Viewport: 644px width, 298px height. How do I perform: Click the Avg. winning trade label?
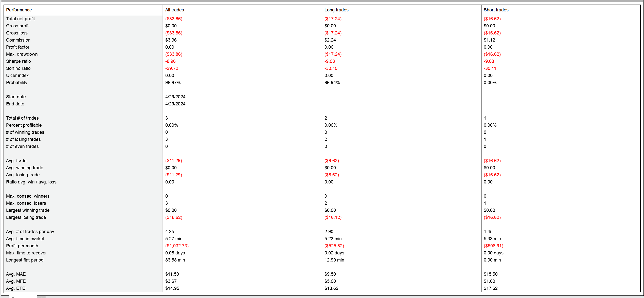(x=25, y=168)
